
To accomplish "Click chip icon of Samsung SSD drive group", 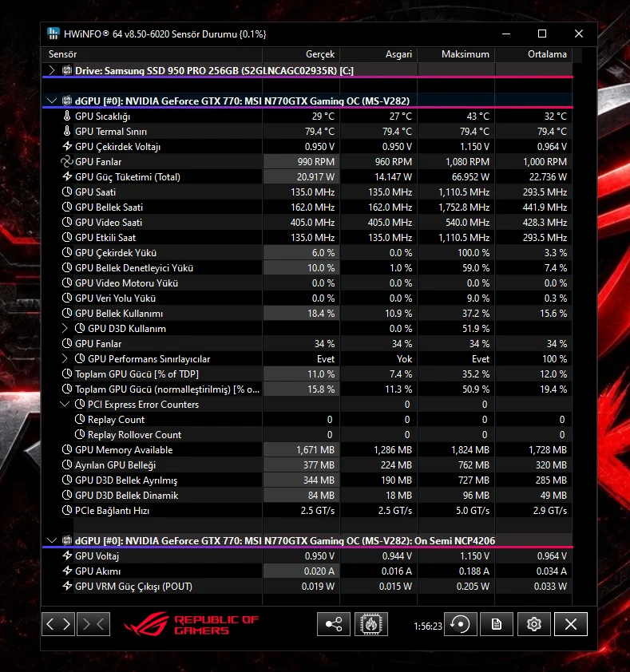I will 67,70.
